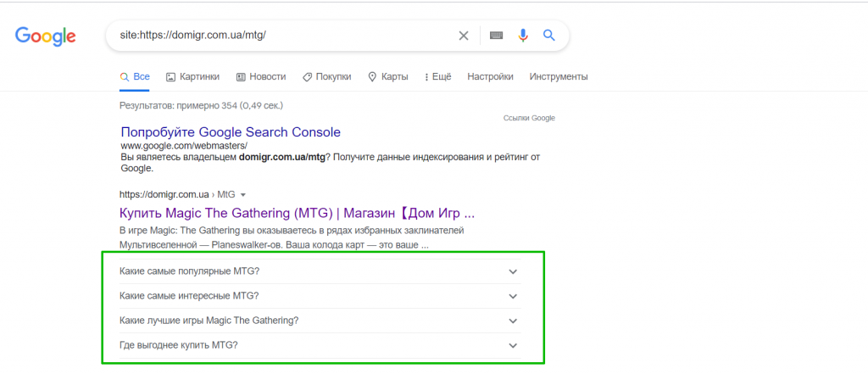Switch to the Картинки tab
Screen dimensions: 868x374
192,77
